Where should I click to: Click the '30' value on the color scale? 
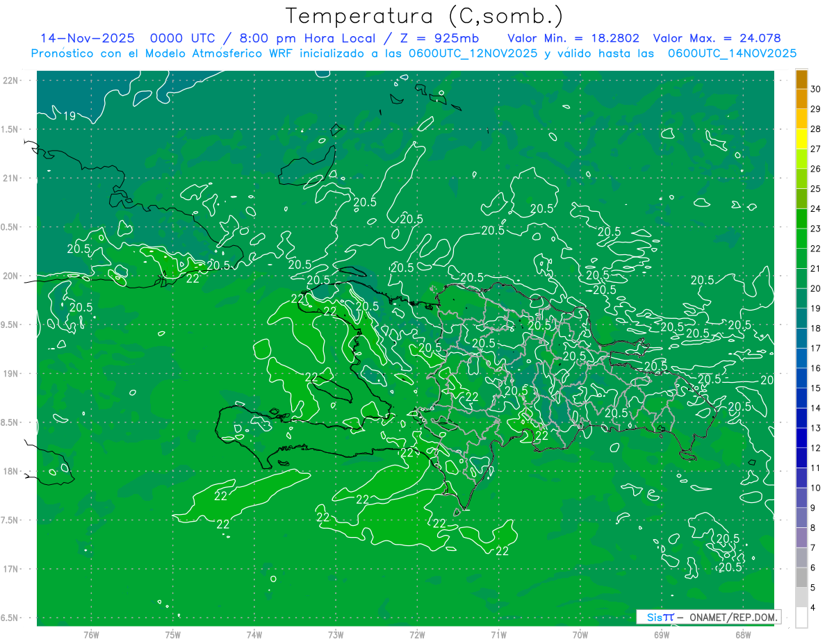coord(816,89)
